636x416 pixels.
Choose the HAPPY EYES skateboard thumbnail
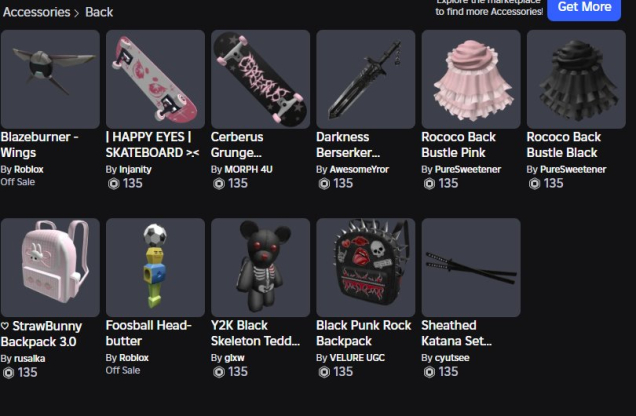click(155, 79)
